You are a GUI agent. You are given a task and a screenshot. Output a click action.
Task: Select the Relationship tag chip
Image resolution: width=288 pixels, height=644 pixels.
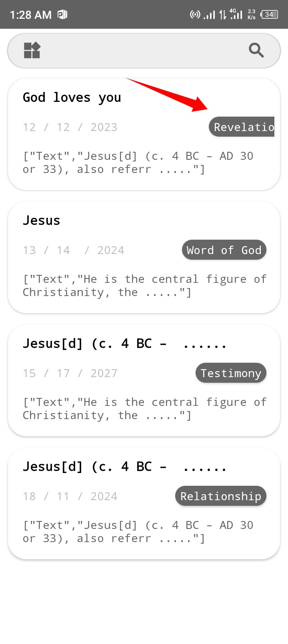point(221,496)
